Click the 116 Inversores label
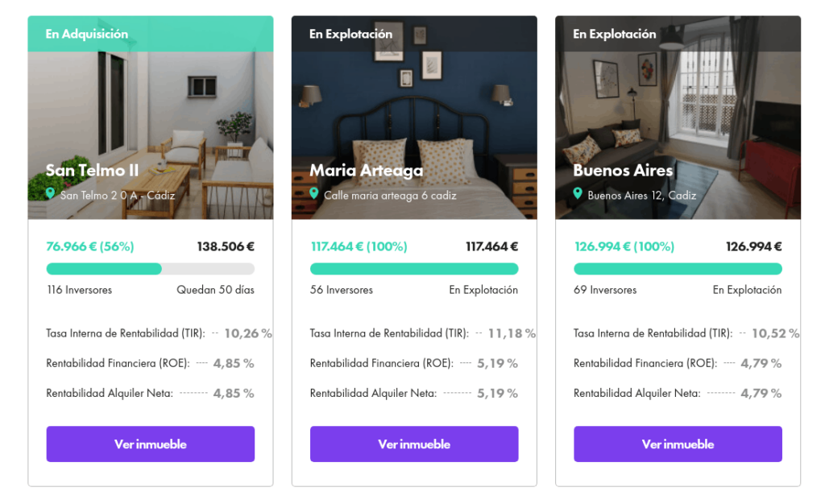Viewport: 825px width, 504px height. click(x=80, y=290)
